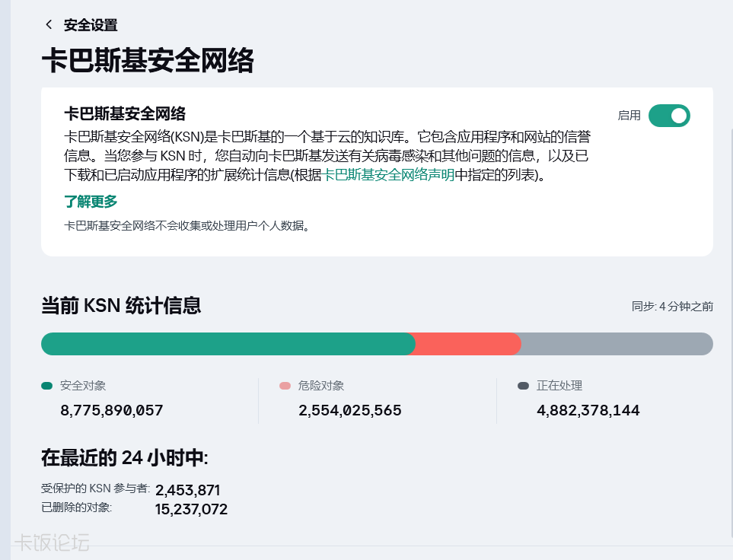Click the processing count 4,882,378,144

(588, 410)
